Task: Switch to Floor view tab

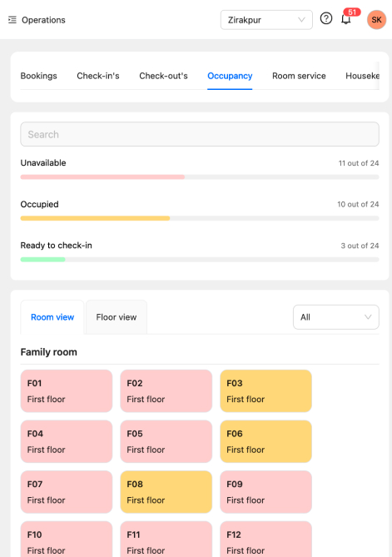Action: point(117,317)
